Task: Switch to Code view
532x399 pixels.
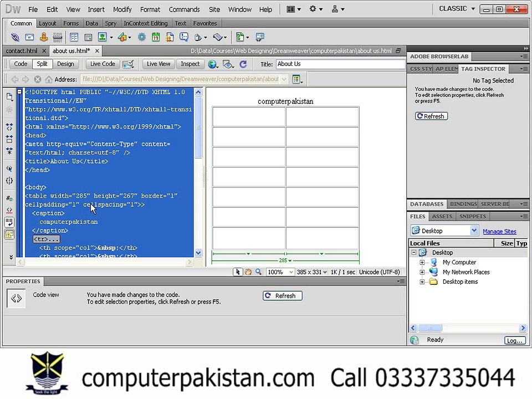Action: pyautogui.click(x=21, y=64)
